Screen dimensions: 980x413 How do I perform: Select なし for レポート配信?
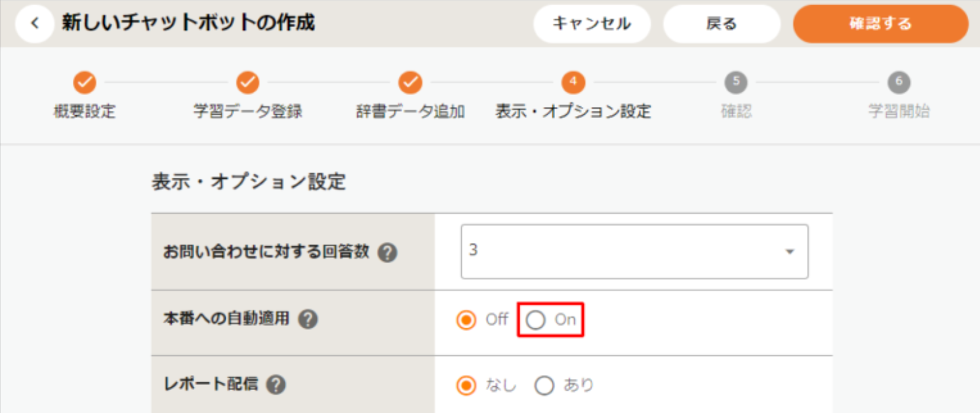(466, 385)
